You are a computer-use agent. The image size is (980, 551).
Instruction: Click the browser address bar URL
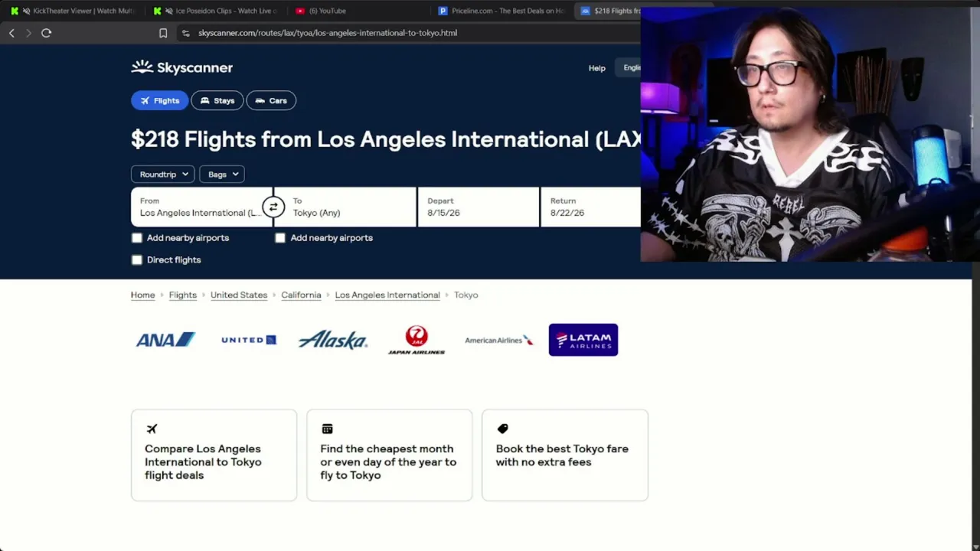[x=328, y=33]
